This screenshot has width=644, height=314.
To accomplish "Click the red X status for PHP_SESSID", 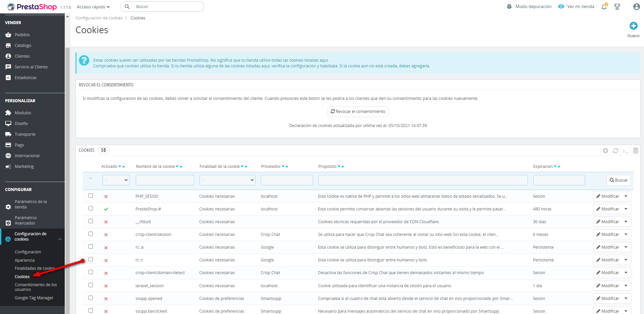I will (x=106, y=197).
